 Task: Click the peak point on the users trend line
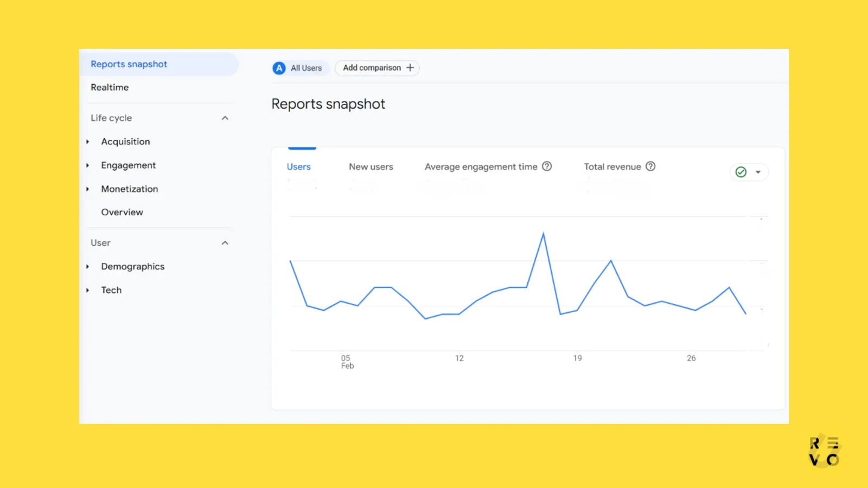click(x=543, y=233)
